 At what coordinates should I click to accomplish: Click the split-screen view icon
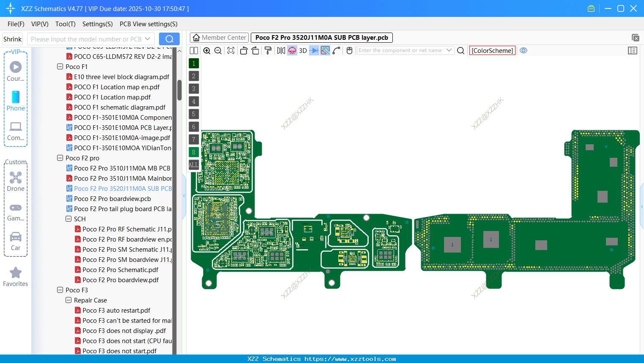[x=193, y=50]
